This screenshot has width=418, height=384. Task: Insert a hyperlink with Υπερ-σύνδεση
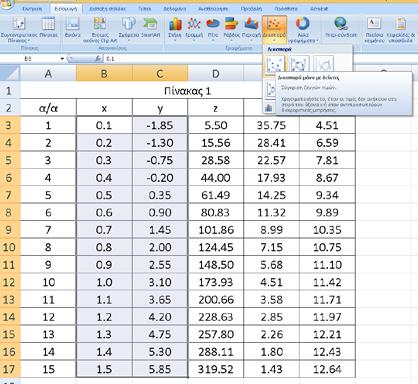pyautogui.click(x=341, y=27)
